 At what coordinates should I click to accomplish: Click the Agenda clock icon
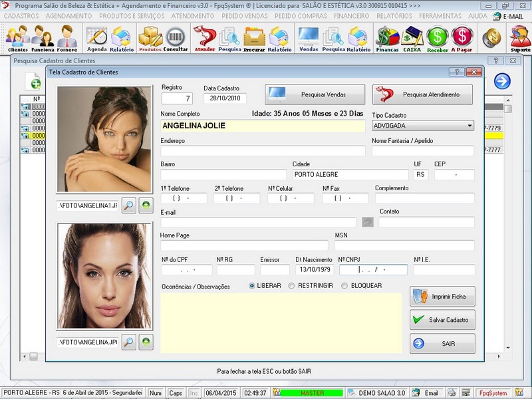click(x=96, y=39)
